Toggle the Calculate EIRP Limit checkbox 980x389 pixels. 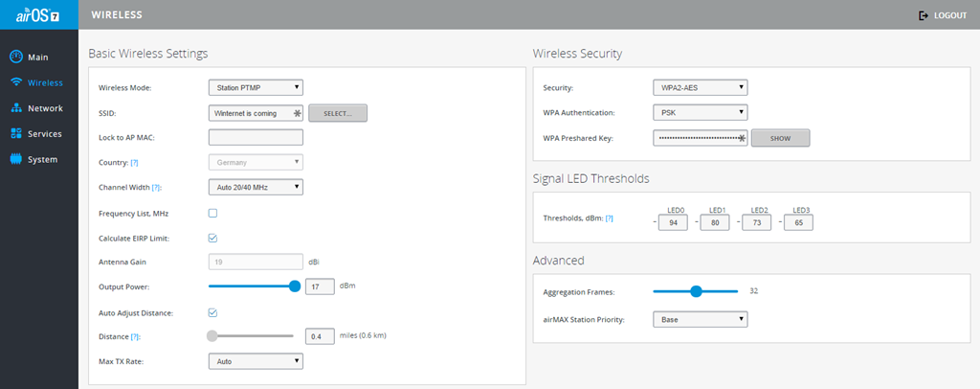click(212, 239)
